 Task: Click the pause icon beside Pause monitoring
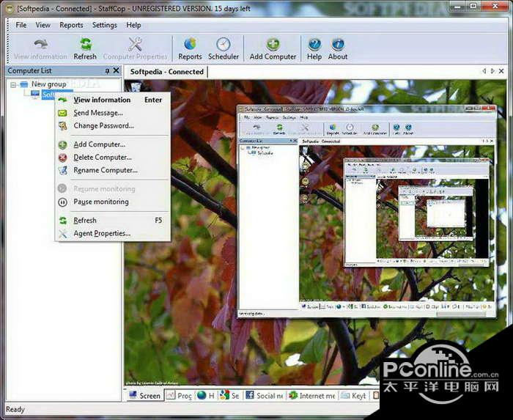[x=62, y=202]
